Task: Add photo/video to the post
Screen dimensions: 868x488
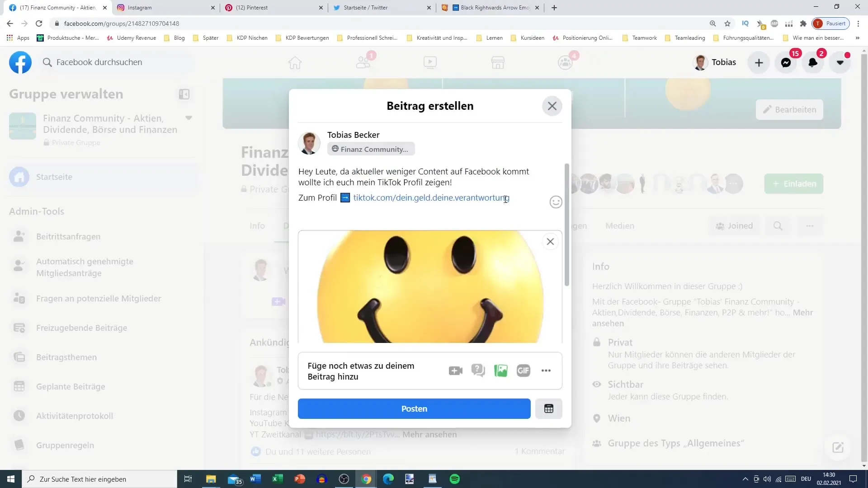Action: click(x=500, y=371)
